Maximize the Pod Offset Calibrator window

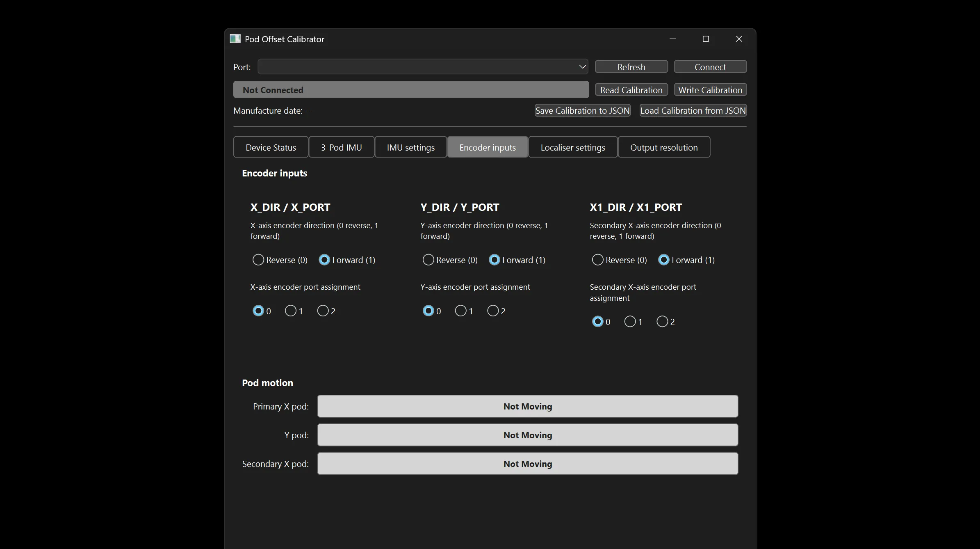[x=706, y=39]
